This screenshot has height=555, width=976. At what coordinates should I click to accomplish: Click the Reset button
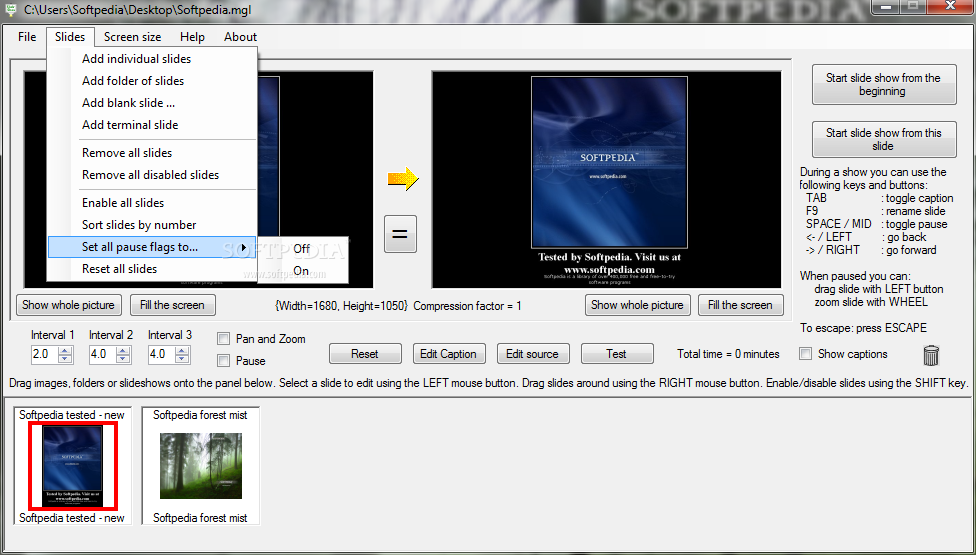pyautogui.click(x=365, y=354)
